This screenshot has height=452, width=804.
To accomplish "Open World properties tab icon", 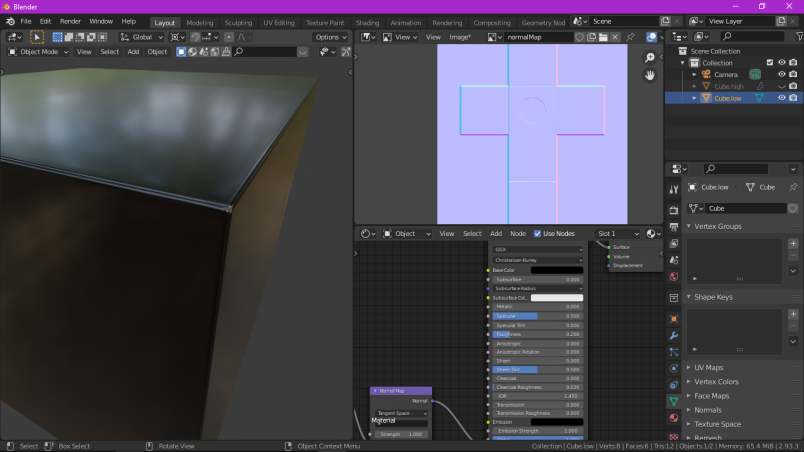I will (x=674, y=277).
